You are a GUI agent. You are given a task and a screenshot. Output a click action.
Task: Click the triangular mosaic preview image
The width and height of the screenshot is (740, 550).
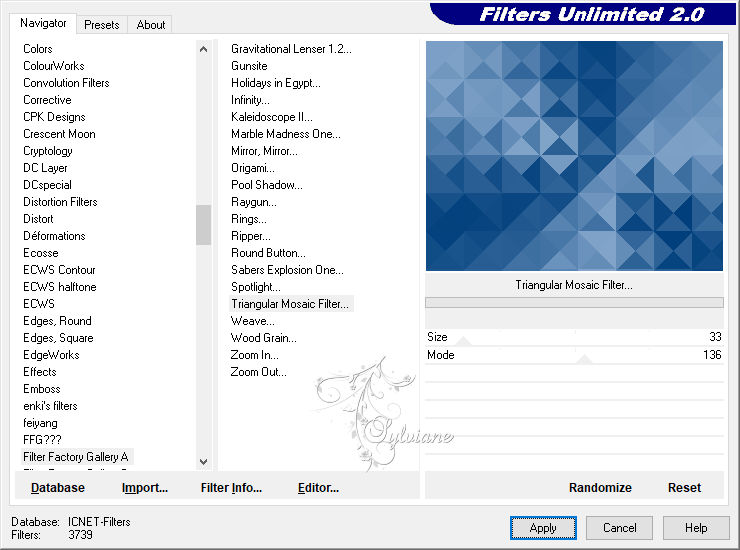tap(574, 156)
